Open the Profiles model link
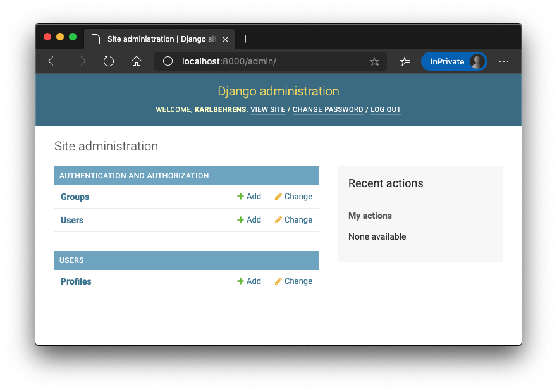 [x=76, y=281]
